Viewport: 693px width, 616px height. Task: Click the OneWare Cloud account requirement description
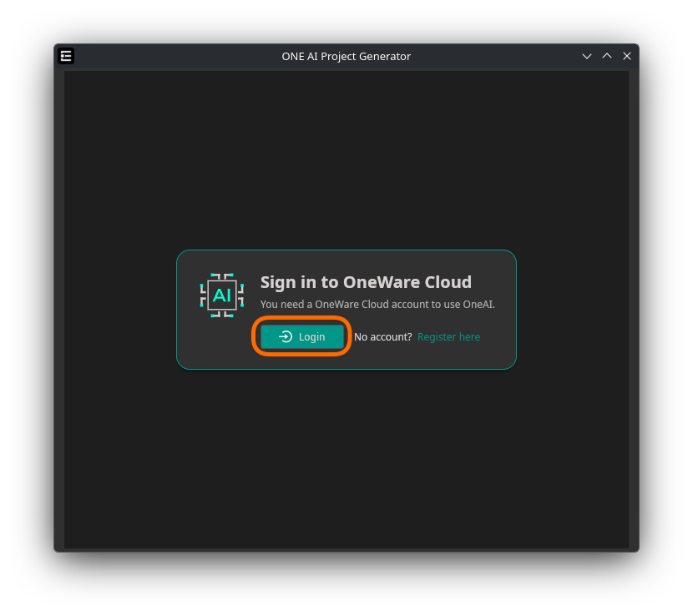point(377,304)
